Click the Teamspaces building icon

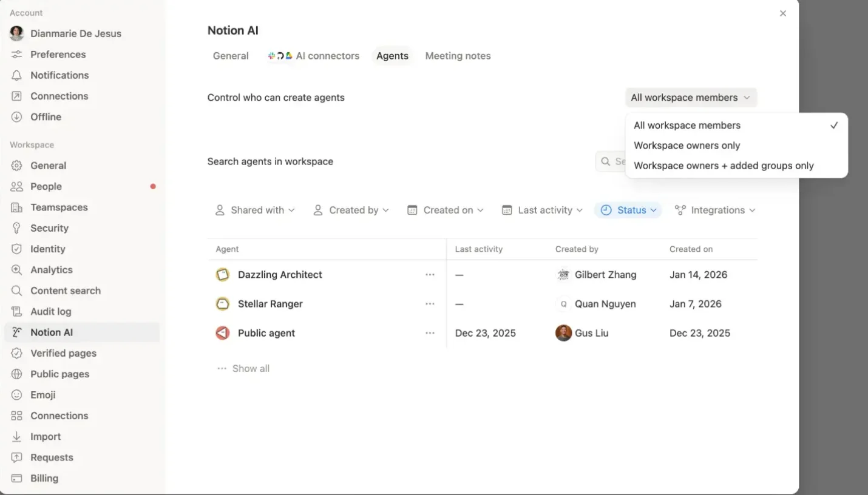pos(17,207)
